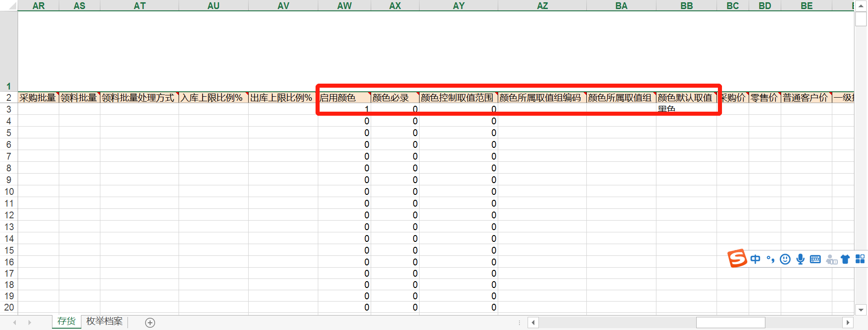This screenshot has width=868, height=330.
Task: Click the microphone voice input icon
Action: pyautogui.click(x=800, y=259)
